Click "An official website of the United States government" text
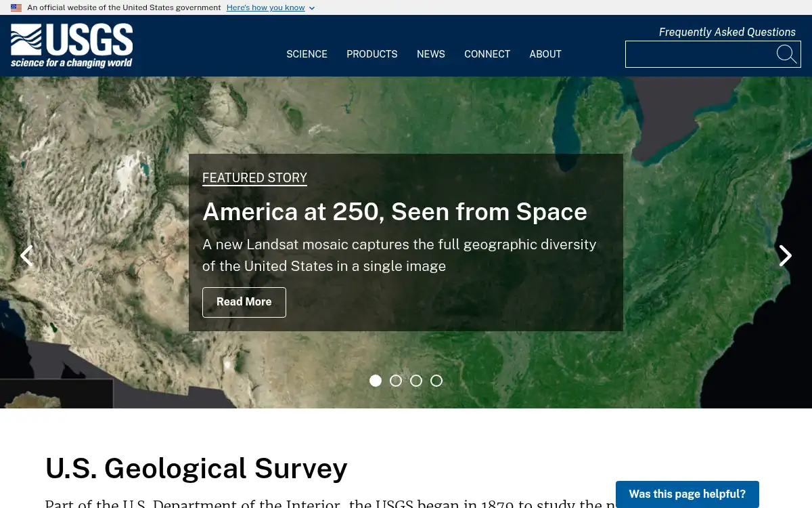This screenshot has height=508, width=812. [x=124, y=7]
